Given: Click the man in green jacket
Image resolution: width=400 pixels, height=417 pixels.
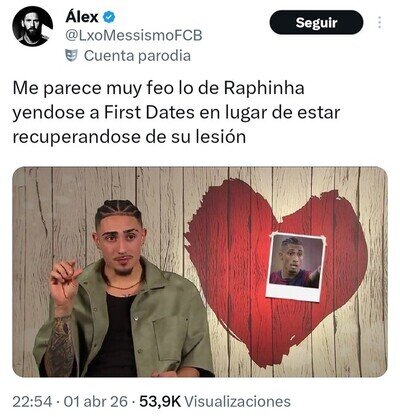Looking at the screenshot, I should (x=123, y=290).
